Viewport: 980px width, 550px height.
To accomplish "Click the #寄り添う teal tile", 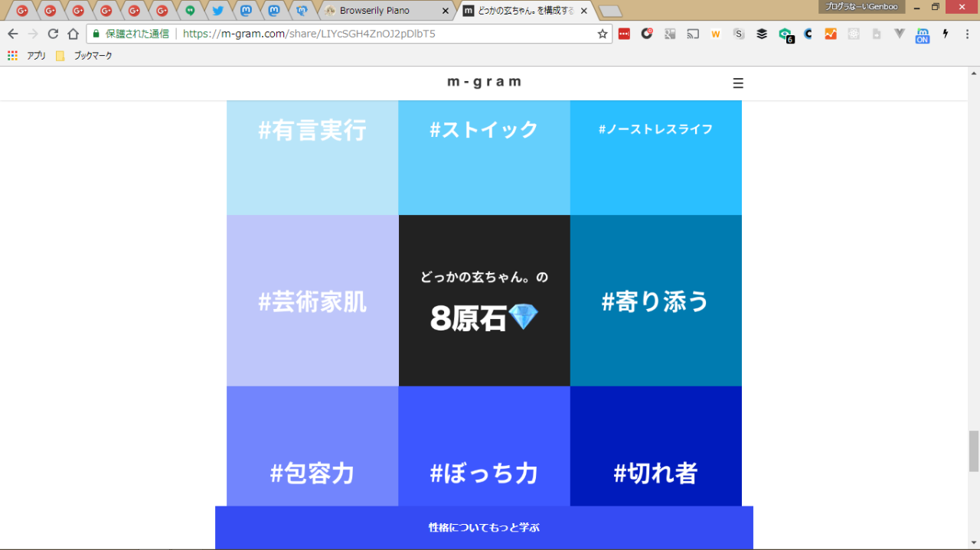I will (655, 301).
